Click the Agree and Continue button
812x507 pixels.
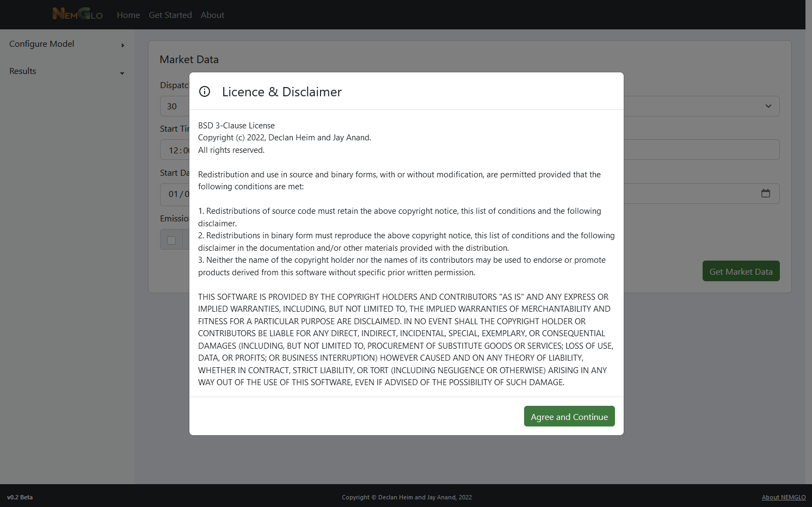(x=569, y=416)
